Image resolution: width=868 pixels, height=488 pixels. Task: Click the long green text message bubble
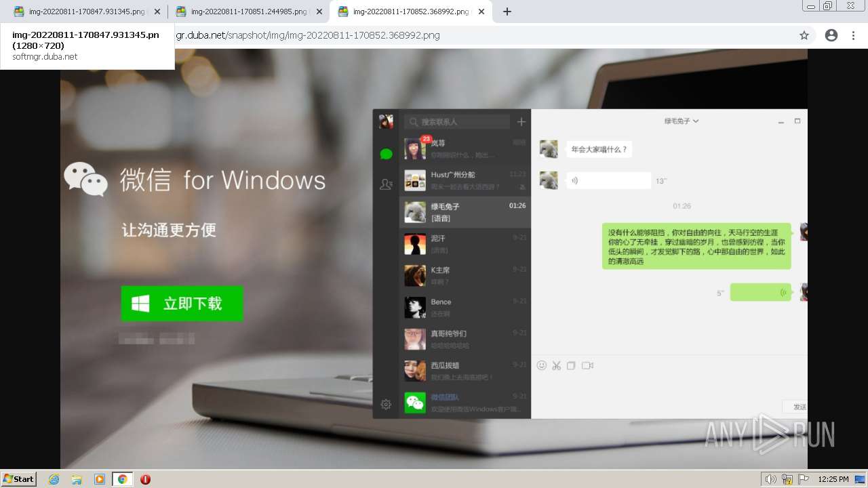696,246
